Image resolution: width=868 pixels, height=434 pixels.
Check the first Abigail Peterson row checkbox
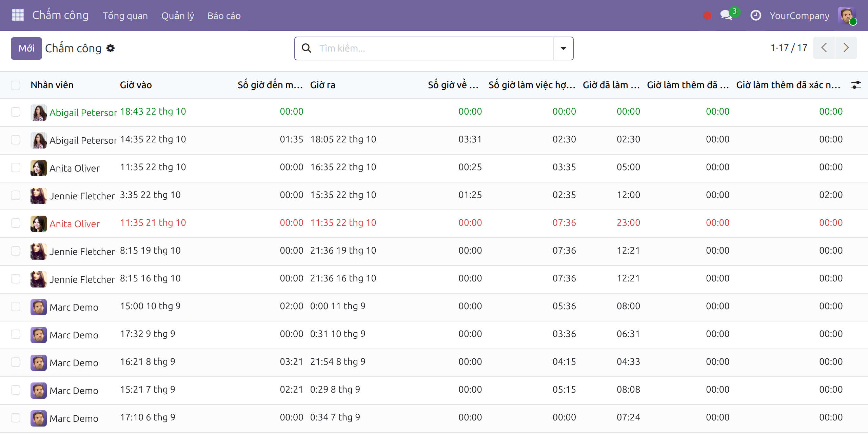[x=16, y=112]
